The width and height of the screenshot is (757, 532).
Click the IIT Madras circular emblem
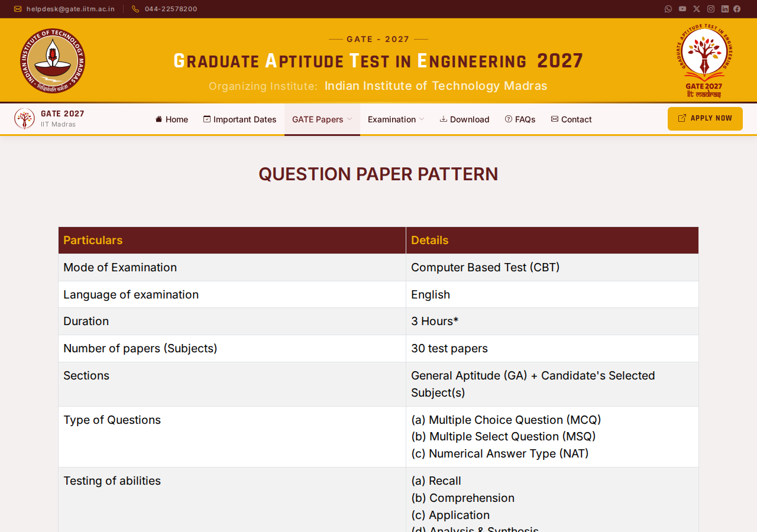[x=53, y=61]
